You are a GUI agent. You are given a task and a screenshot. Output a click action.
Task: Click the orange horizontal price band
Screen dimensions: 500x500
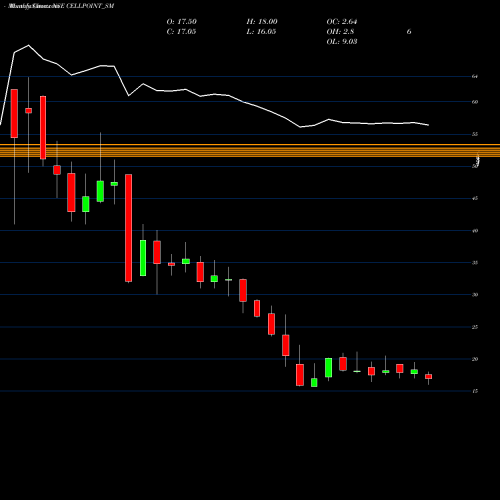[x=250, y=151]
